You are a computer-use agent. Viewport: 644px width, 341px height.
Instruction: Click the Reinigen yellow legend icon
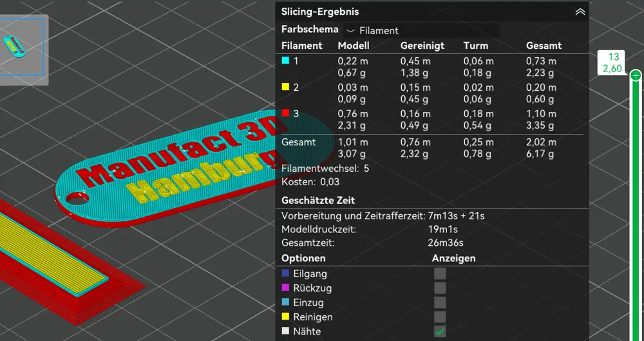(285, 317)
